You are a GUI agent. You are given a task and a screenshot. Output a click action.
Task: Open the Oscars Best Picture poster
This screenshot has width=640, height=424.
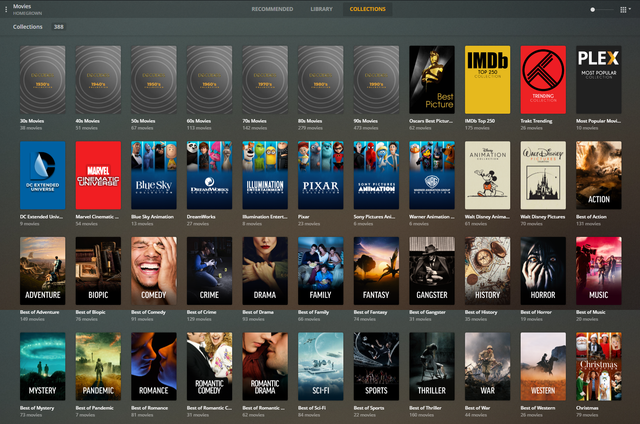(x=432, y=80)
